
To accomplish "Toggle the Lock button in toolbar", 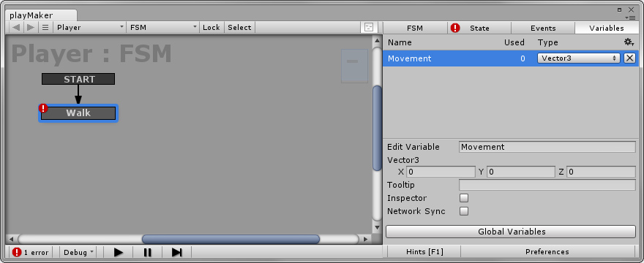I will tap(211, 28).
